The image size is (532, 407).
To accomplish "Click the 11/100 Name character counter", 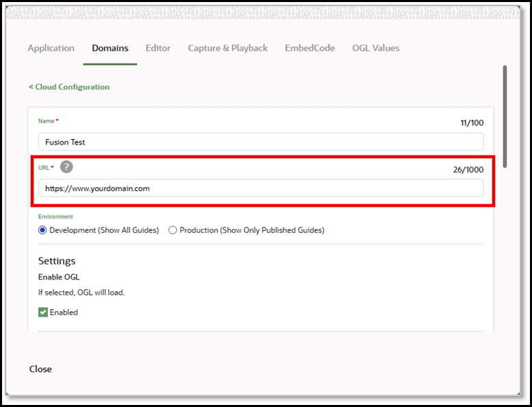I will point(472,123).
